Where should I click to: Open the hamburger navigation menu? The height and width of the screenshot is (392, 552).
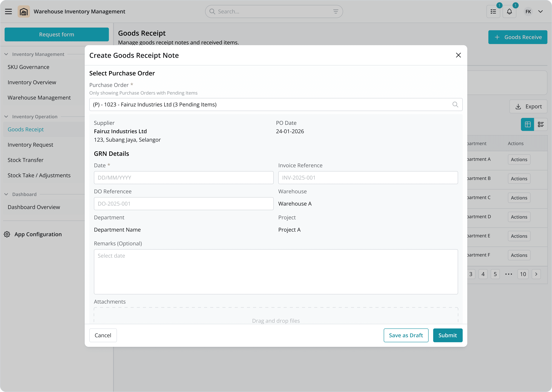(8, 12)
